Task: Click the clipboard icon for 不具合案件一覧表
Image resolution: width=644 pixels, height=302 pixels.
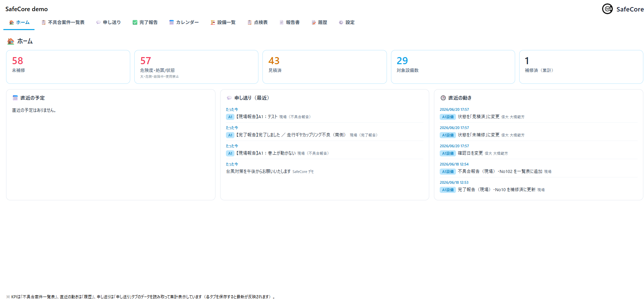Action: (x=44, y=22)
